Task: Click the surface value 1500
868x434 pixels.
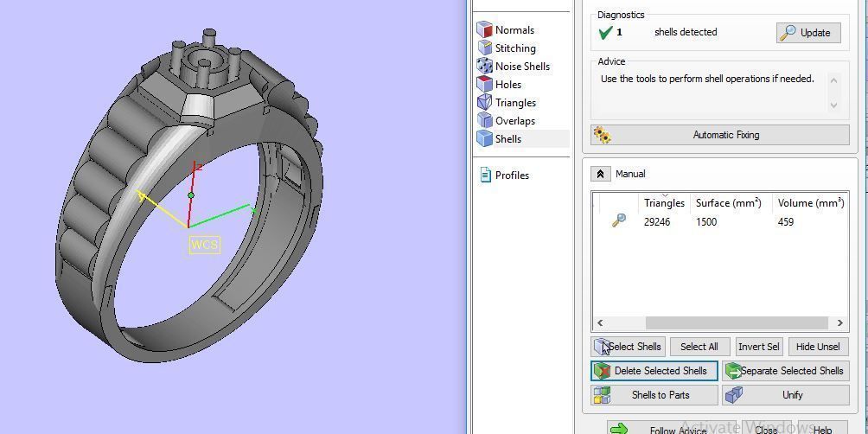Action: click(706, 222)
